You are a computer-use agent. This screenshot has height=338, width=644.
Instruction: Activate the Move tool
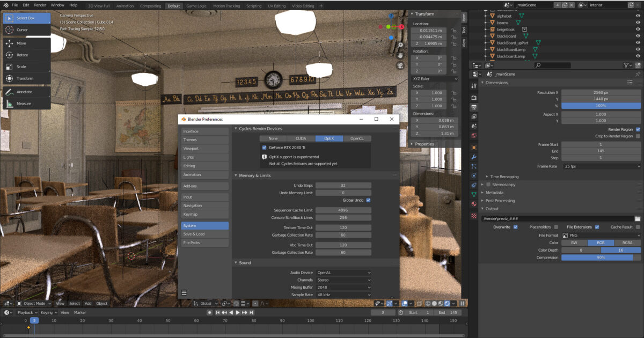27,43
